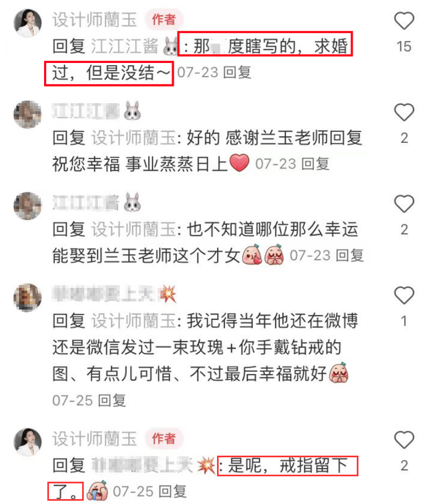The height and width of the screenshot is (504, 434).
Task: Open the blurred avatar of second commenter
Action: pyautogui.click(x=28, y=114)
